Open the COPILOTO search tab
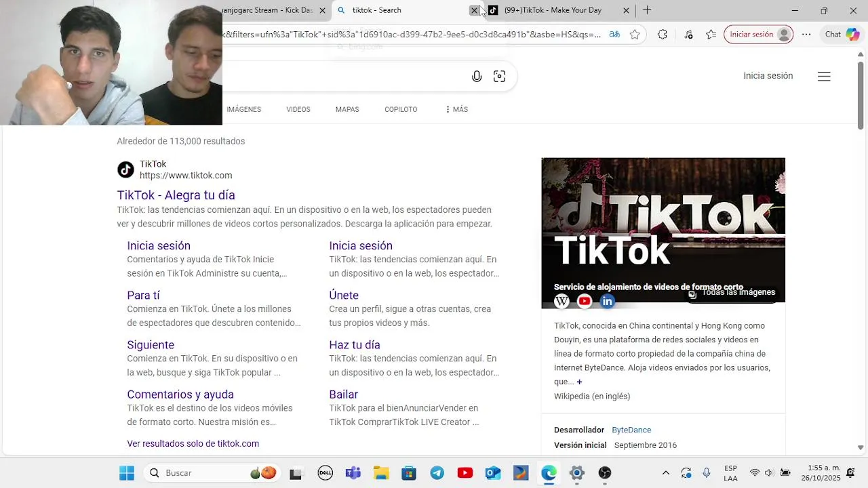This screenshot has height=488, width=868. [401, 109]
